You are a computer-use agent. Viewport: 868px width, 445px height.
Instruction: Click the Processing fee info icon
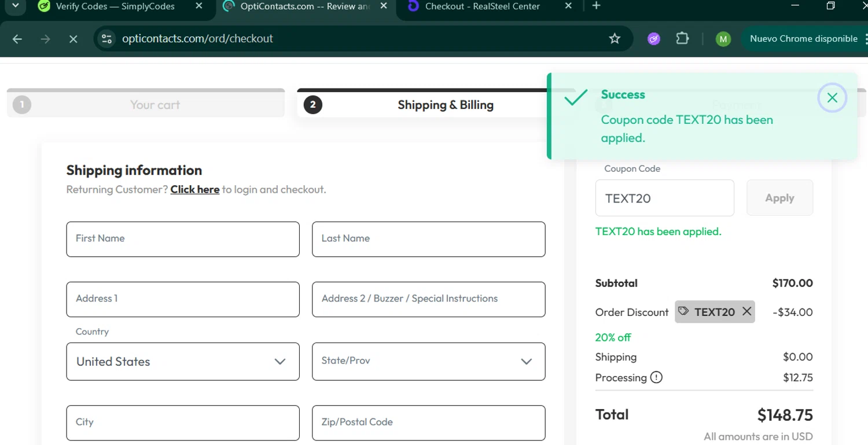[656, 377]
